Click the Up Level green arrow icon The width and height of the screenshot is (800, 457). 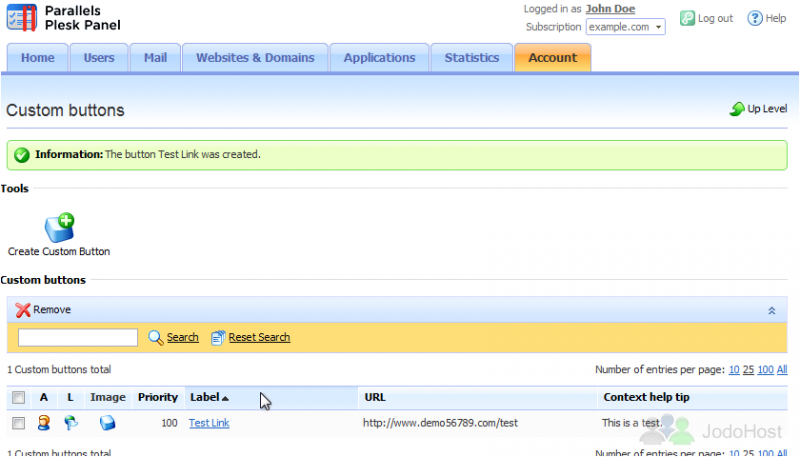pos(737,109)
